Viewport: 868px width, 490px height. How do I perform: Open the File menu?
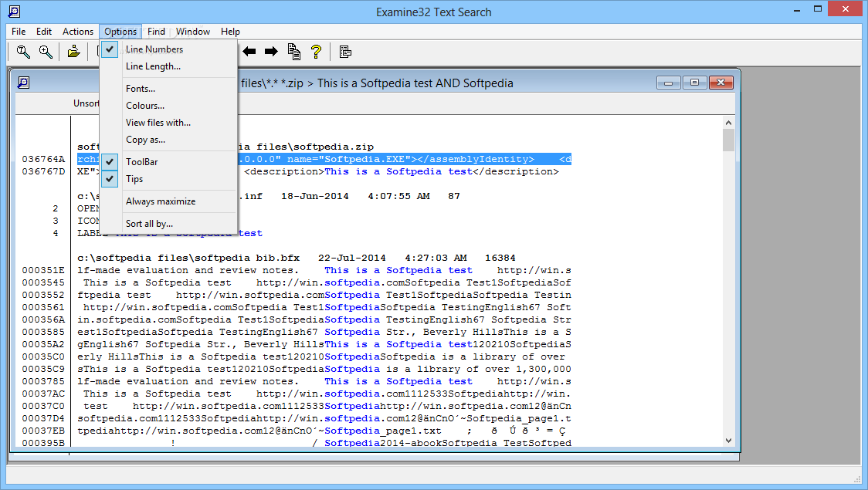(x=19, y=32)
